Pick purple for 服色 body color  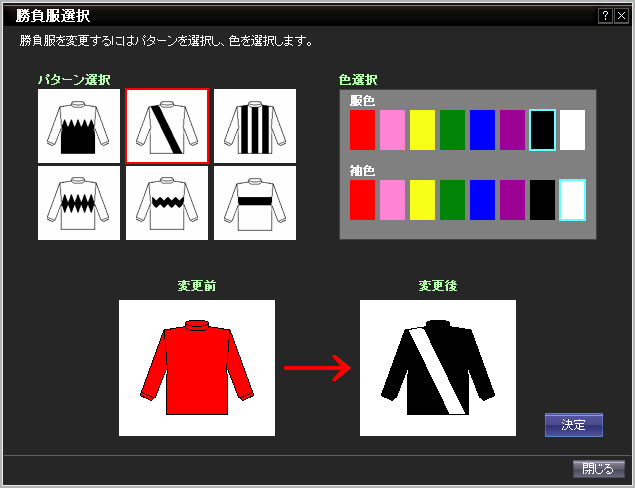(512, 130)
